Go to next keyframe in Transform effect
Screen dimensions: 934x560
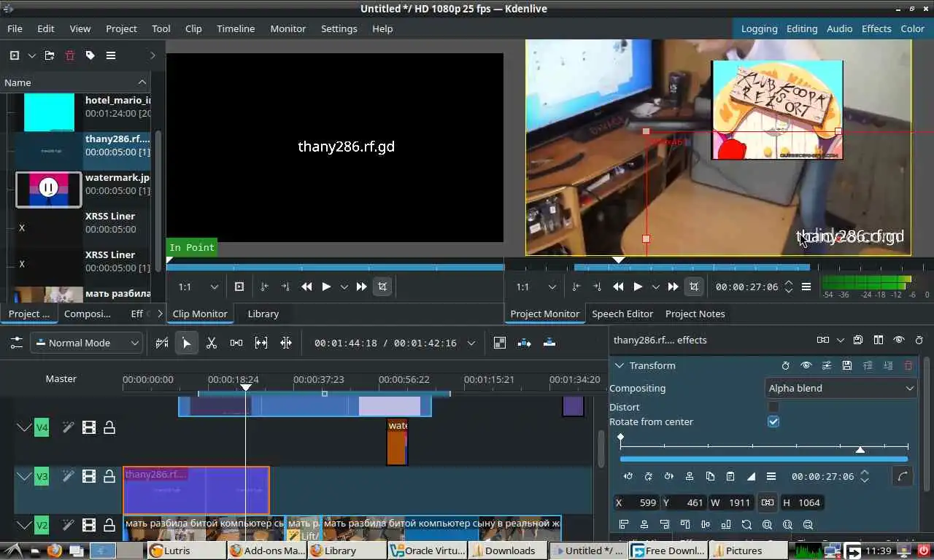point(669,476)
